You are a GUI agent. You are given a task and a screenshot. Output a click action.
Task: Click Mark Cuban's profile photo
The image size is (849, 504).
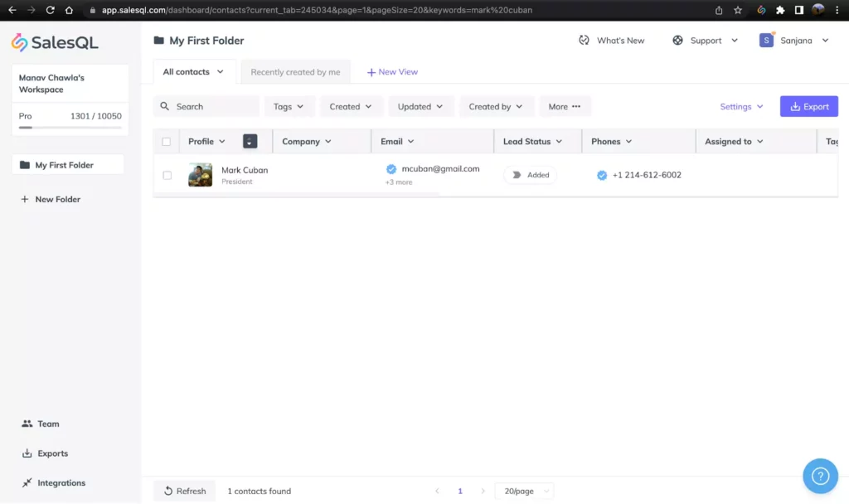(x=200, y=175)
